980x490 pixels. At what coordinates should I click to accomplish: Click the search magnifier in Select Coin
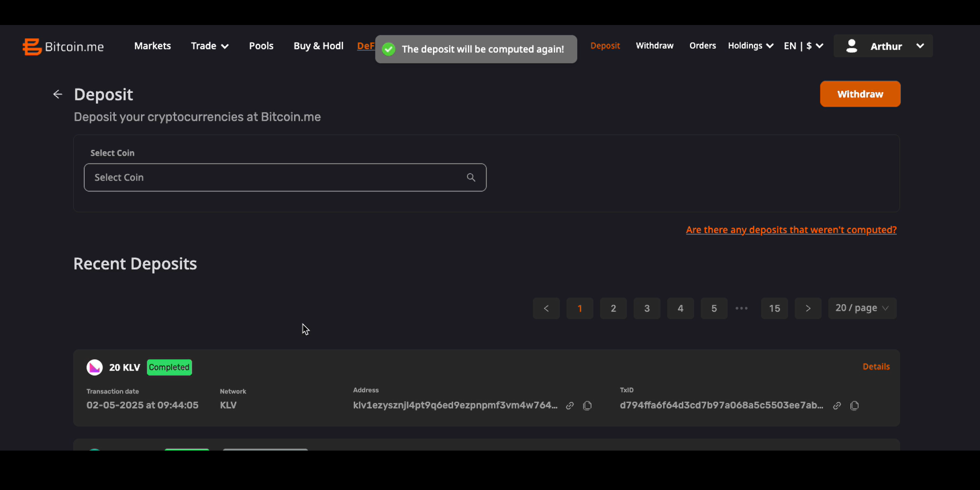(471, 178)
